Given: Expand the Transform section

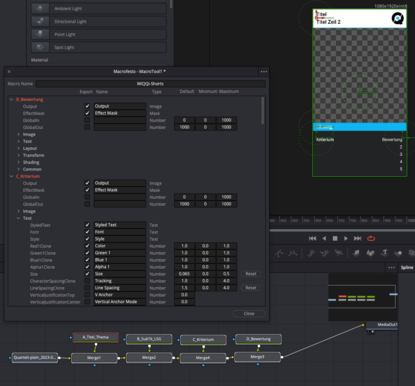Looking at the screenshot, I should [19, 155].
